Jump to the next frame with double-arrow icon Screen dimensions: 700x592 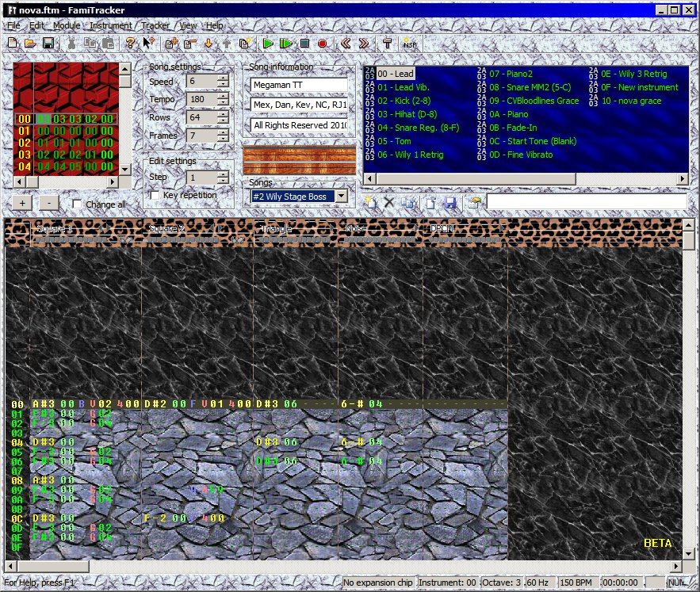(364, 44)
